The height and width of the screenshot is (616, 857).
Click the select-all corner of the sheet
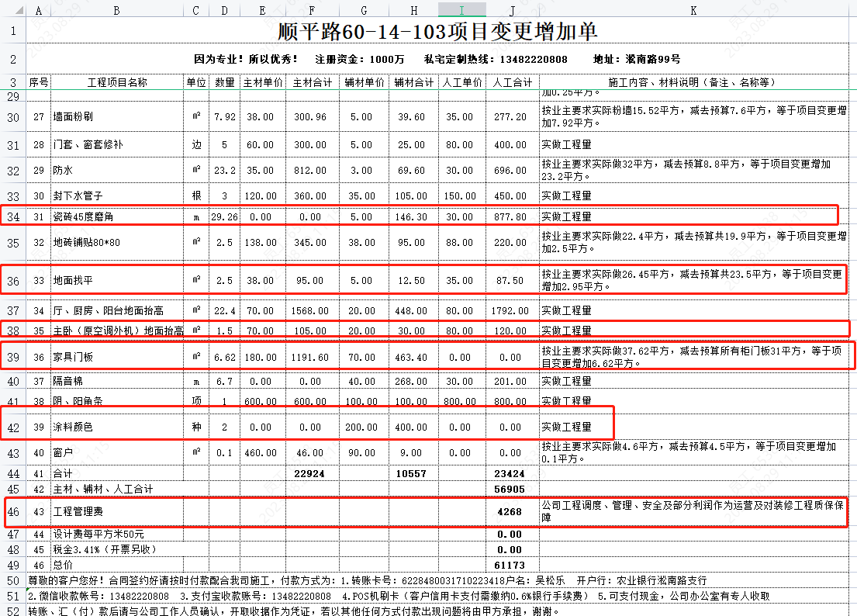(13, 9)
